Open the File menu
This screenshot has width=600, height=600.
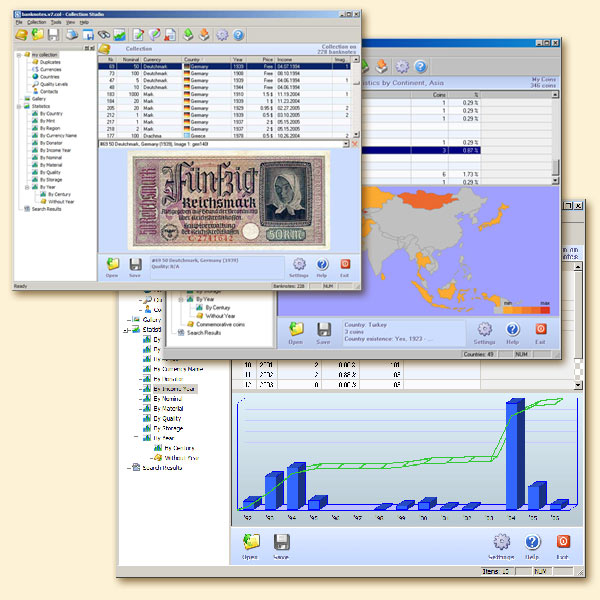click(19, 22)
